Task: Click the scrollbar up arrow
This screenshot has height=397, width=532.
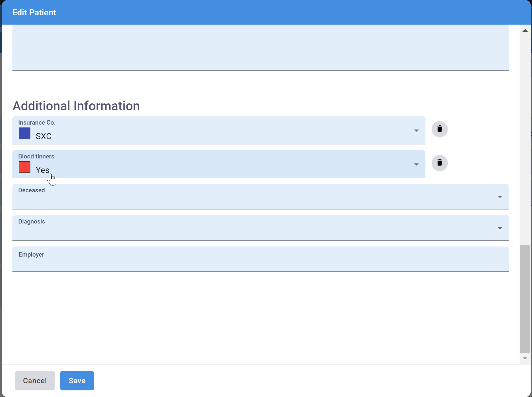Action: pos(525,31)
